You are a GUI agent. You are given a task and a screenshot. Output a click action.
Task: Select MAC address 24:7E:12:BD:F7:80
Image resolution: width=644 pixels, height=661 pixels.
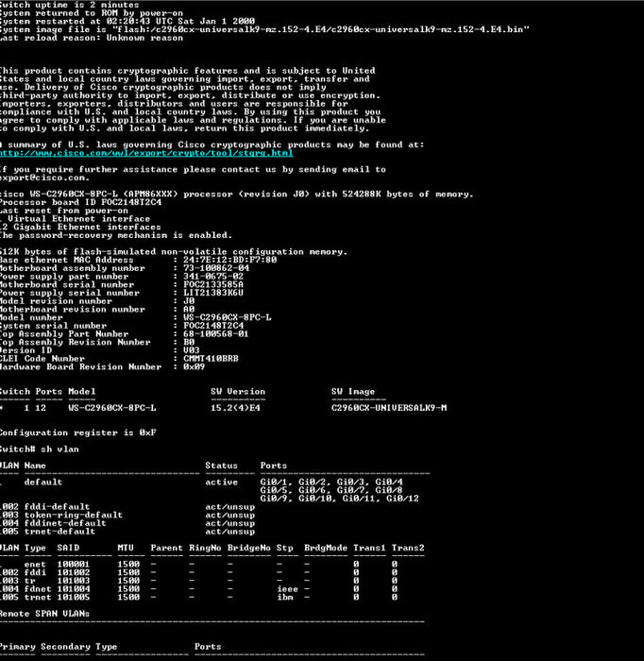coord(230,260)
